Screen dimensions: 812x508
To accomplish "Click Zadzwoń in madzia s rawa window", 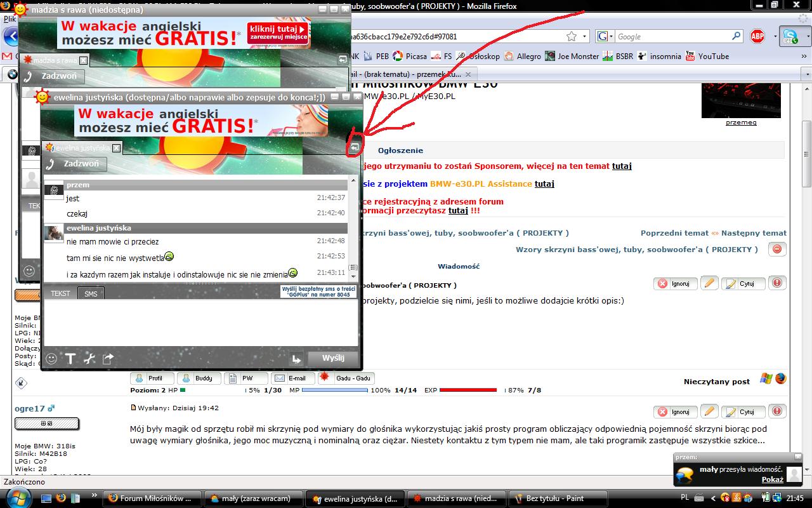I will point(53,76).
